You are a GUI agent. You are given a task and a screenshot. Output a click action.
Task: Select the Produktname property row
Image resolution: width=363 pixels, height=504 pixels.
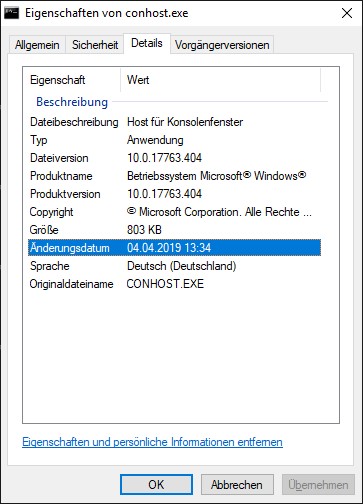[x=174, y=176]
